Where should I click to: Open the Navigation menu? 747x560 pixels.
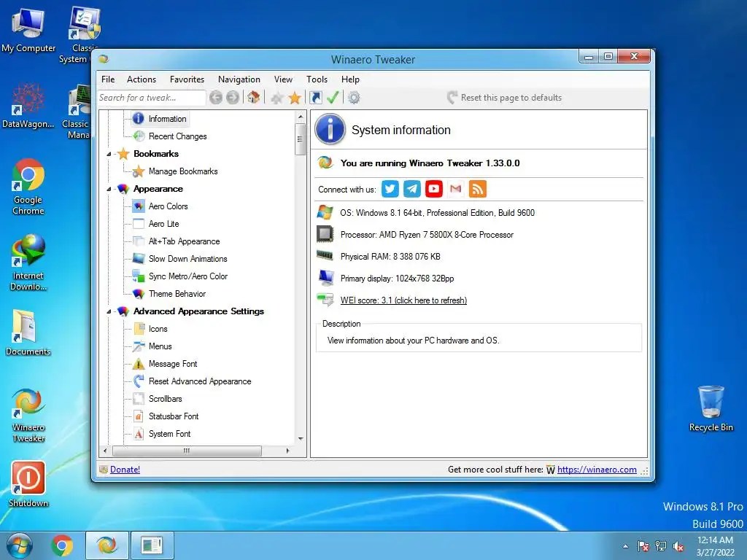(239, 79)
